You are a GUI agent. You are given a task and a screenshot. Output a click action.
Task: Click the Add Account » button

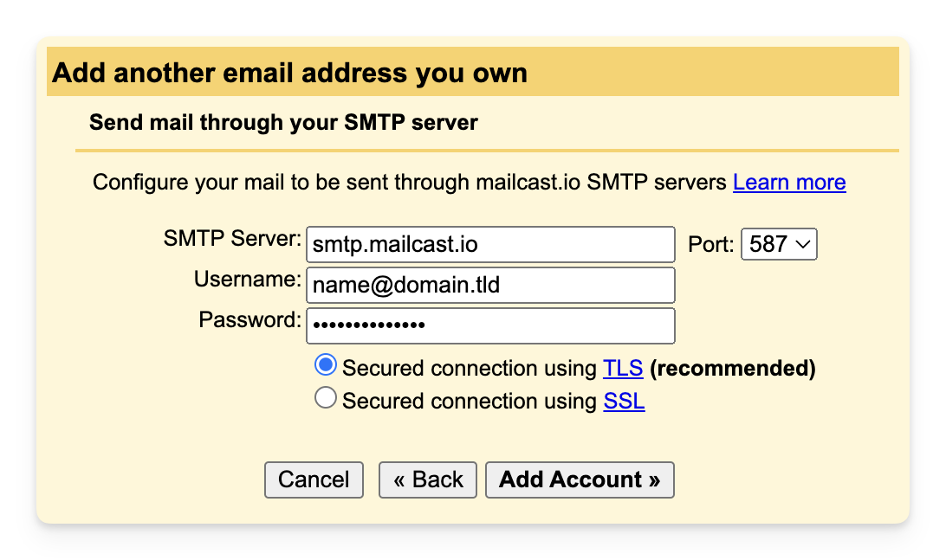(x=580, y=480)
